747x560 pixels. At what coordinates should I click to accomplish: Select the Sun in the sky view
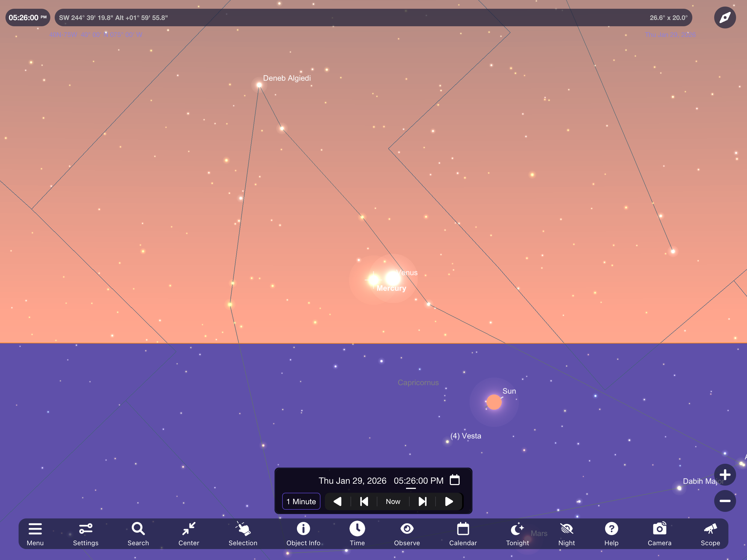click(494, 402)
